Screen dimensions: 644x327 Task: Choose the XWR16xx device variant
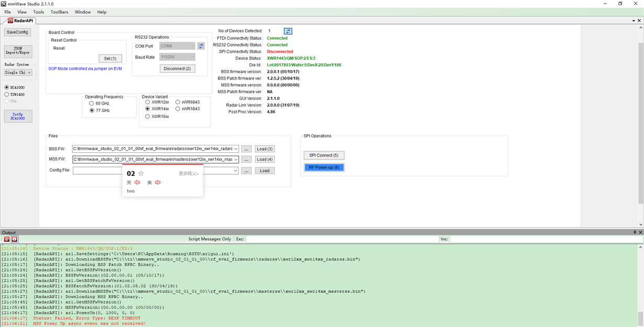148,116
